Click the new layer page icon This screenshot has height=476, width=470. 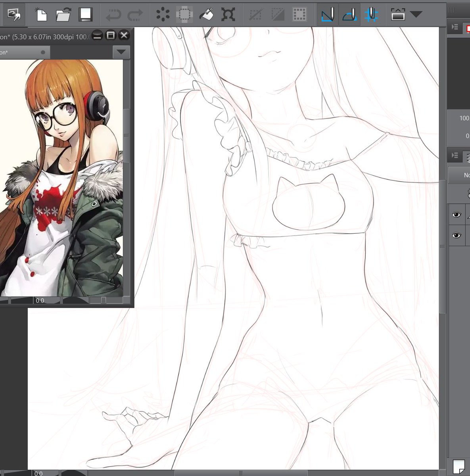(x=458, y=467)
